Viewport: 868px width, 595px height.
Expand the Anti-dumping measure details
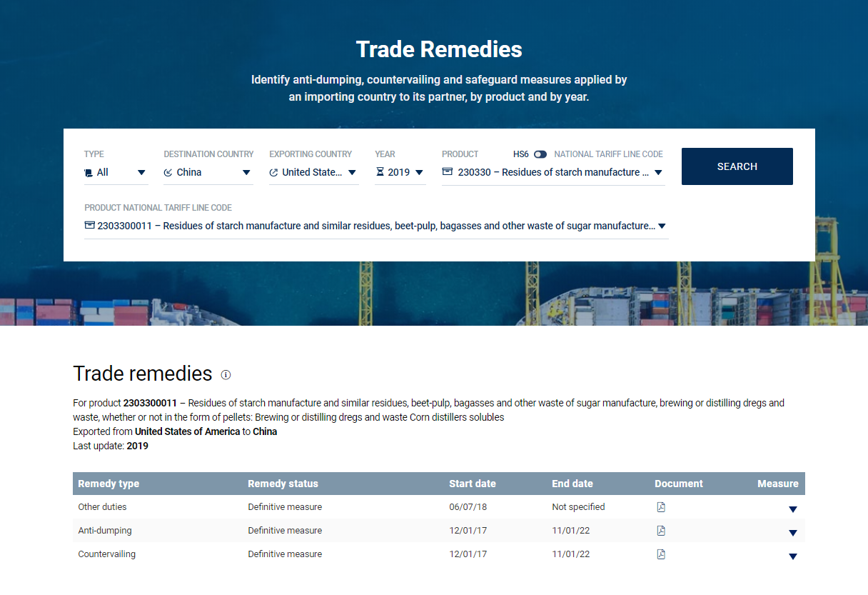tap(792, 533)
